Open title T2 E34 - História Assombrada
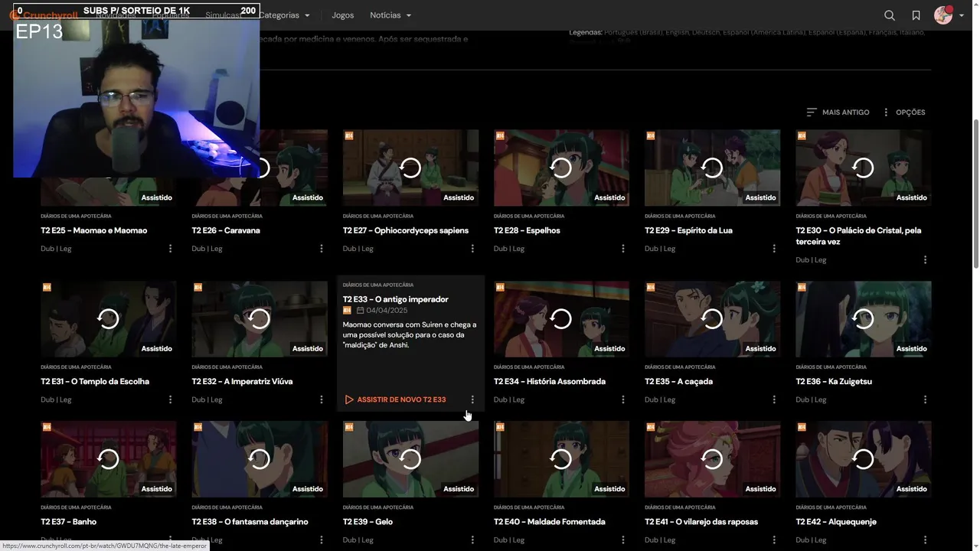 (x=550, y=381)
